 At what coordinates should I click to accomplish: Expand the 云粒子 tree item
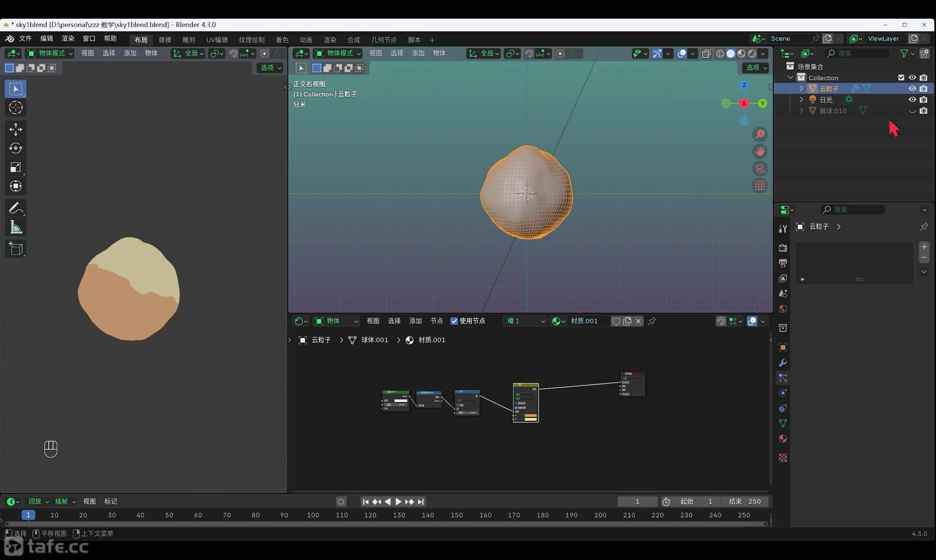pos(801,89)
